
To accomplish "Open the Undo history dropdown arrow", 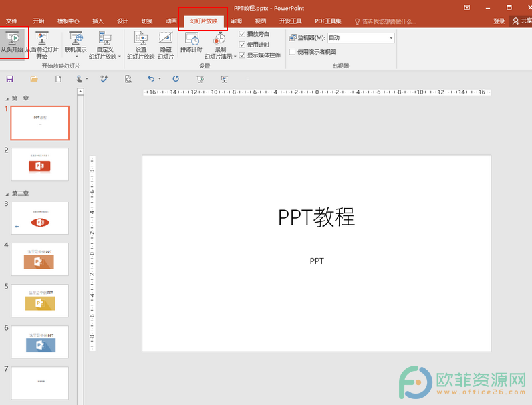I will point(160,78).
